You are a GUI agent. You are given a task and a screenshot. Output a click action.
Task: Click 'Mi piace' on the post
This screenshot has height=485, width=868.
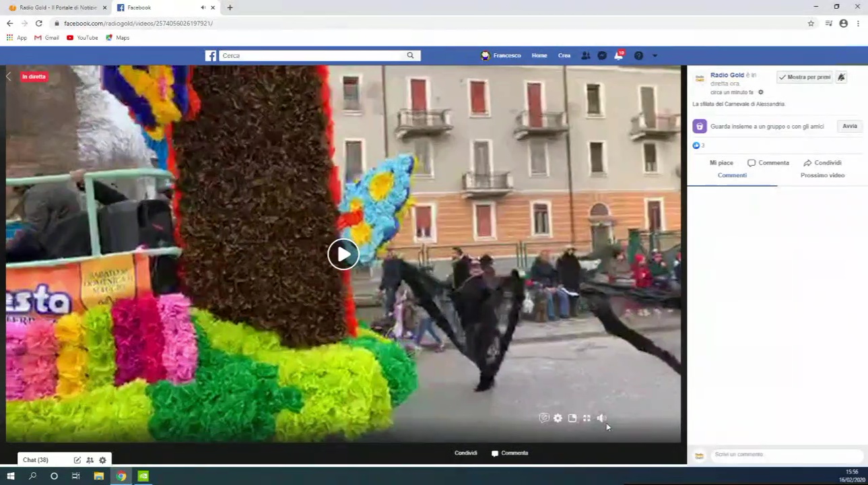pyautogui.click(x=721, y=163)
